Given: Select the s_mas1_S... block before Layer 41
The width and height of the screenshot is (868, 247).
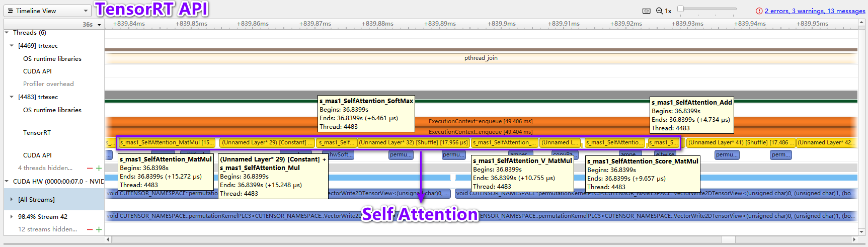Looking at the screenshot, I should [663, 143].
